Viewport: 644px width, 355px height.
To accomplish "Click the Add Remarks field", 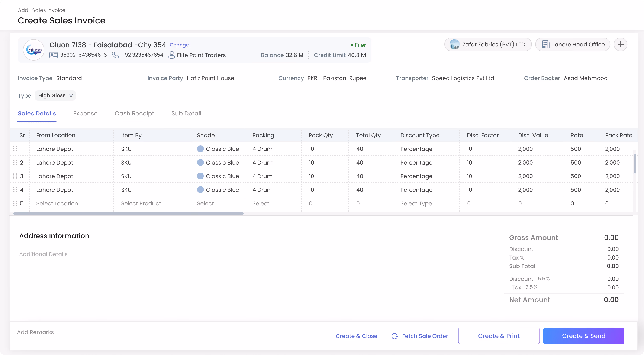I will click(35, 332).
